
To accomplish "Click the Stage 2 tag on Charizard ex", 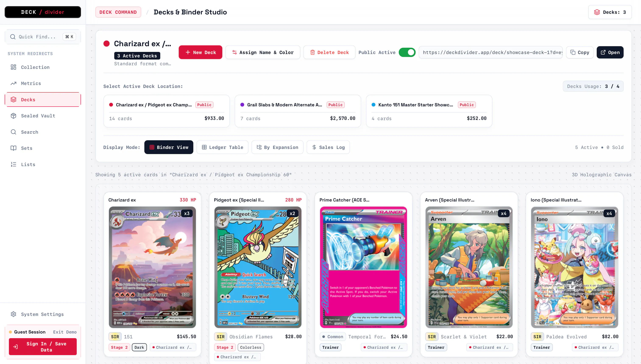I will (119, 347).
